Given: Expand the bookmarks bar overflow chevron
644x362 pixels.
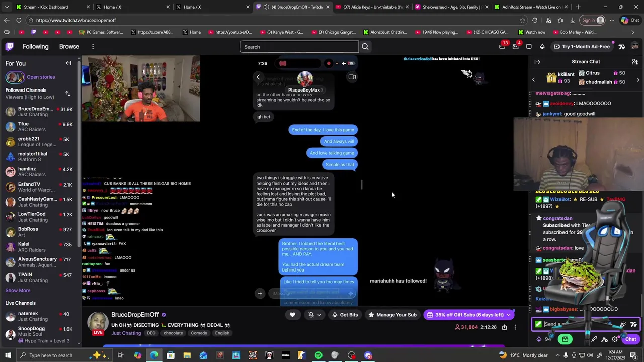Looking at the screenshot, I should (633, 32).
